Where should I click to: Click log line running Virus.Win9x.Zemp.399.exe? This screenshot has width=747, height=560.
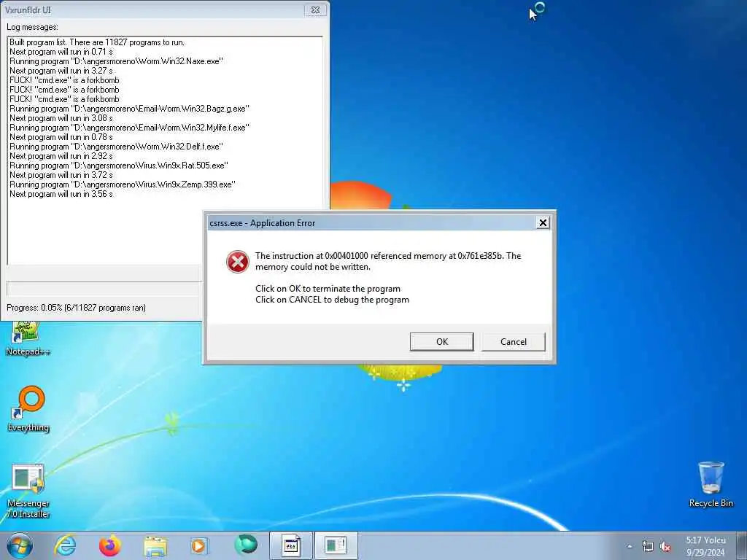pyautogui.click(x=123, y=184)
